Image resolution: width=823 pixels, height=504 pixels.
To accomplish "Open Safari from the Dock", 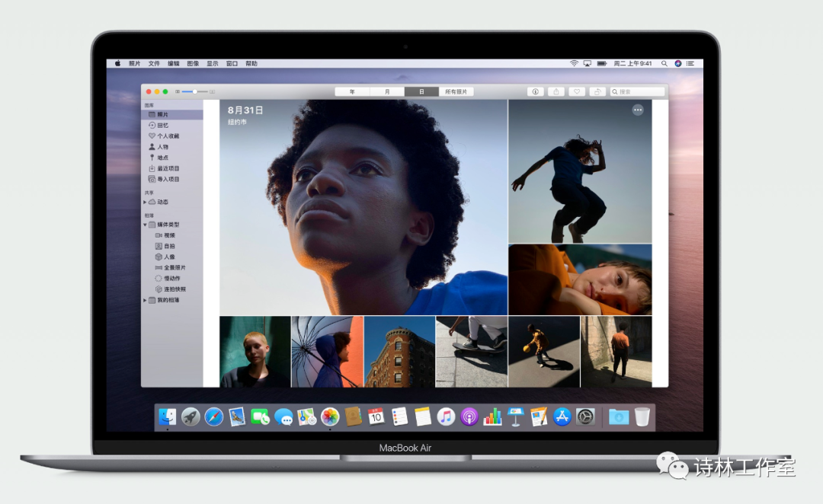I will coord(213,417).
